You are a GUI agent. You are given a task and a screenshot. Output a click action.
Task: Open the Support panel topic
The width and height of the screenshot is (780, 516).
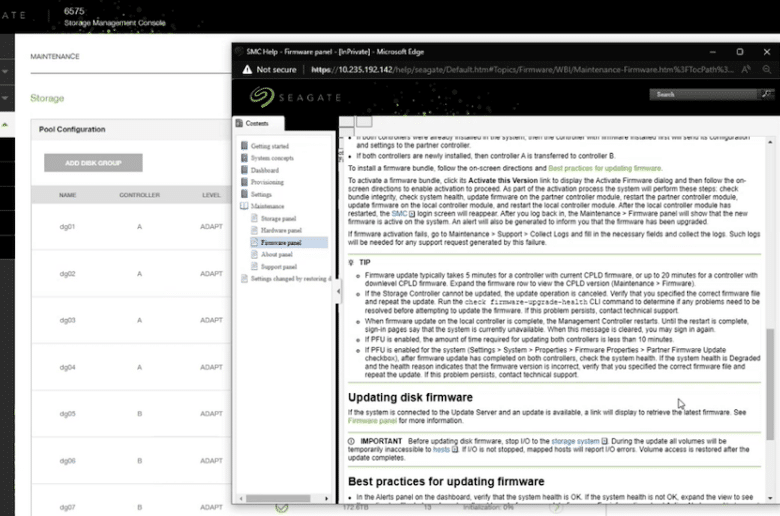[279, 267]
